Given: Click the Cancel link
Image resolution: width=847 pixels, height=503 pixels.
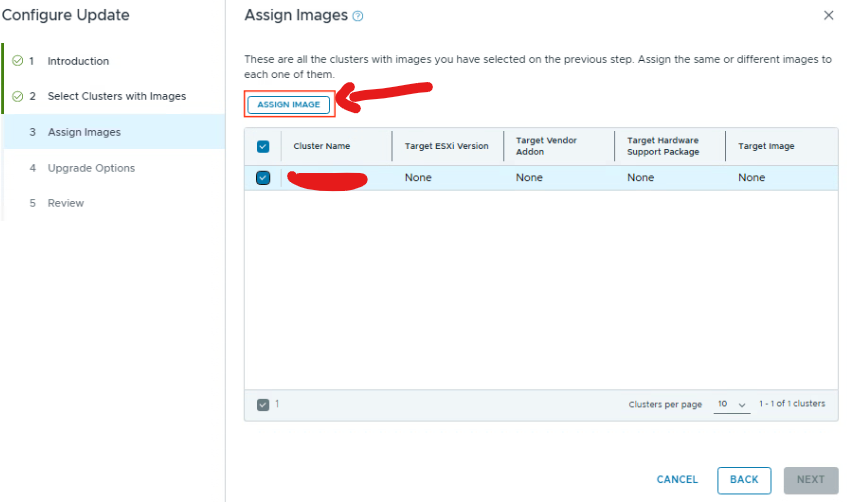Looking at the screenshot, I should (677, 480).
